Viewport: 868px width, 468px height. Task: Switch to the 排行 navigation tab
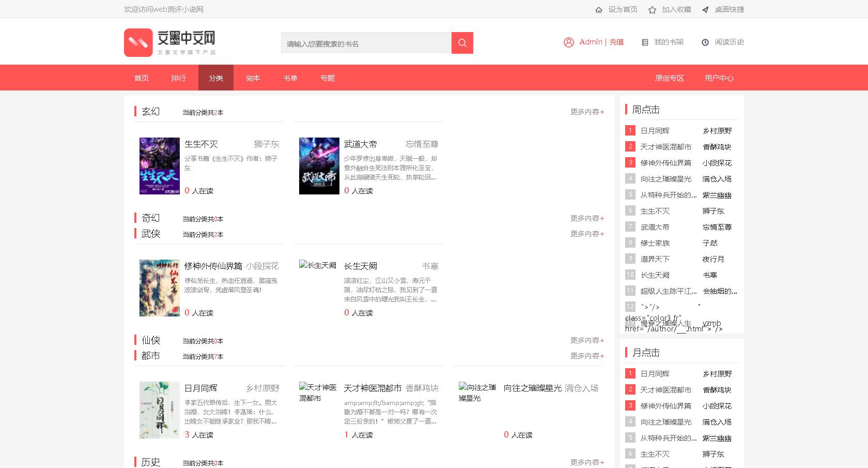pos(178,78)
